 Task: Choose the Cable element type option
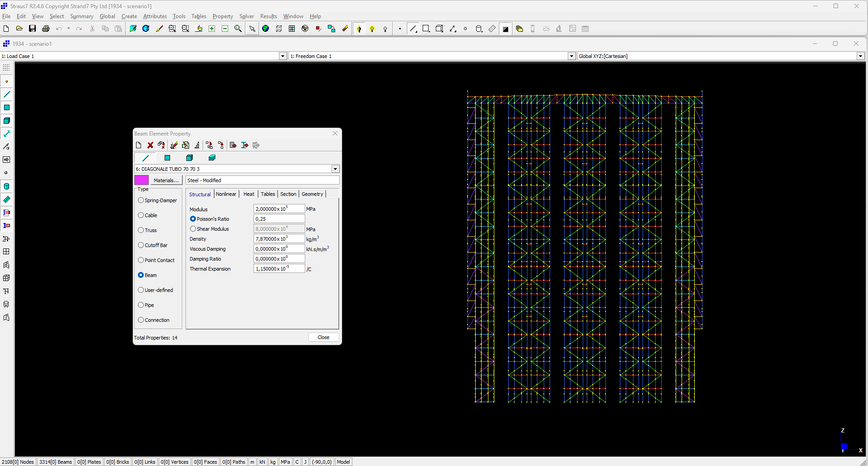[x=141, y=215]
